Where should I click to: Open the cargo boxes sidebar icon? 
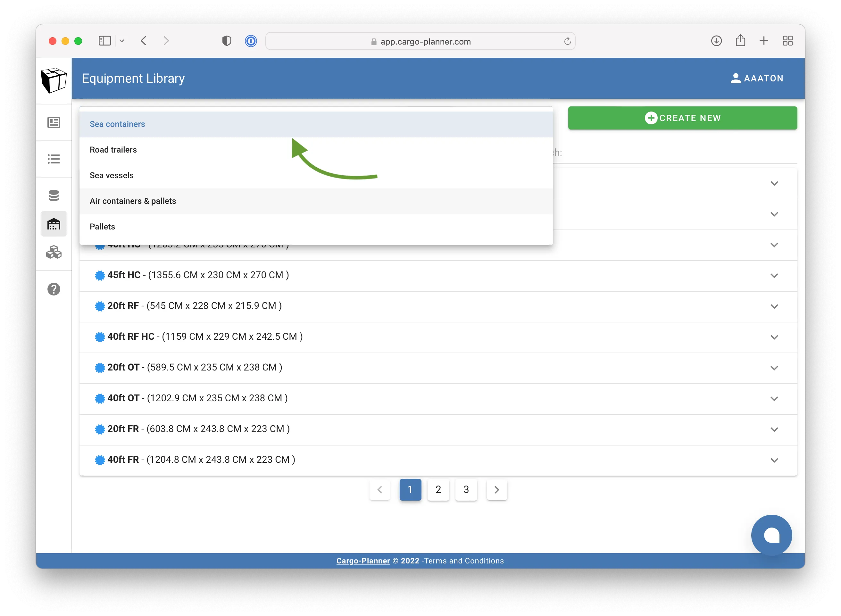tap(54, 253)
